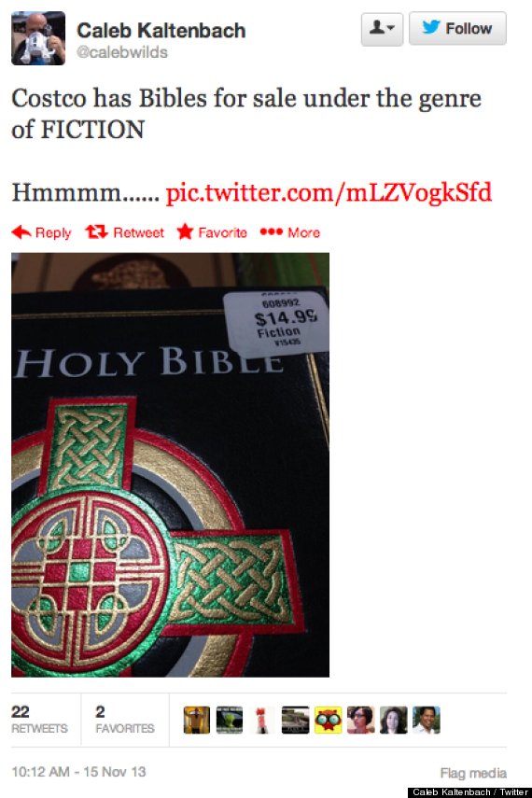Open the More dots menu
The width and height of the screenshot is (532, 798).
tap(271, 232)
